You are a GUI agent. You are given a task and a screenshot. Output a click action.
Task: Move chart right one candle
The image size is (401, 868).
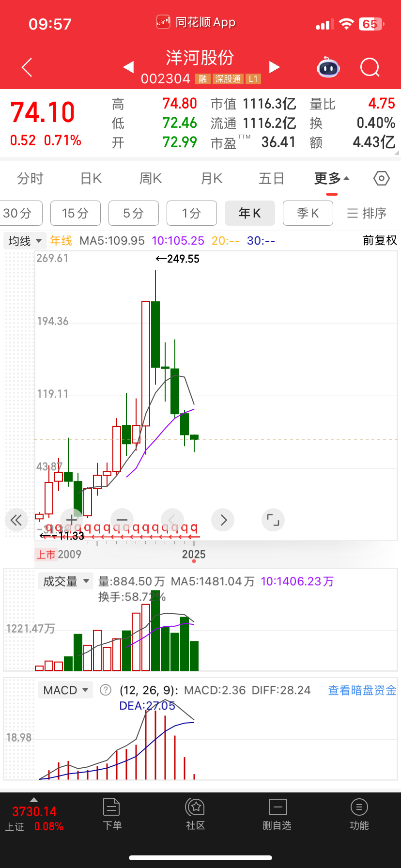(x=223, y=520)
